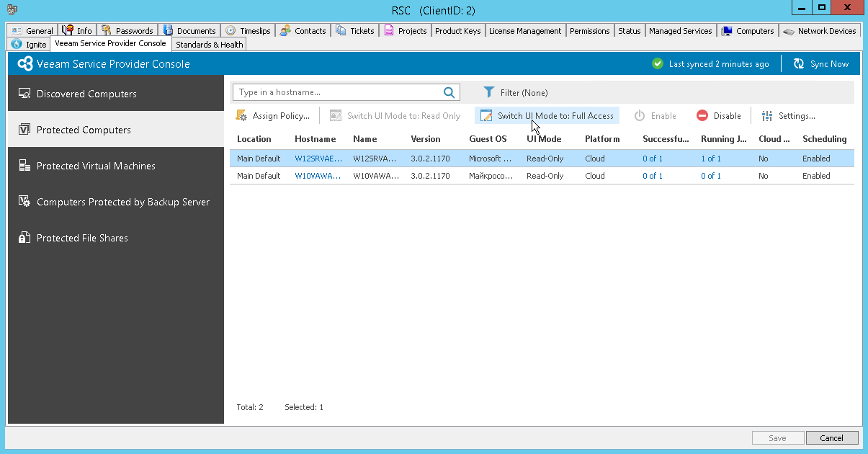This screenshot has height=454, width=868.
Task: Open the W12SRVAE hostname link
Action: (318, 158)
